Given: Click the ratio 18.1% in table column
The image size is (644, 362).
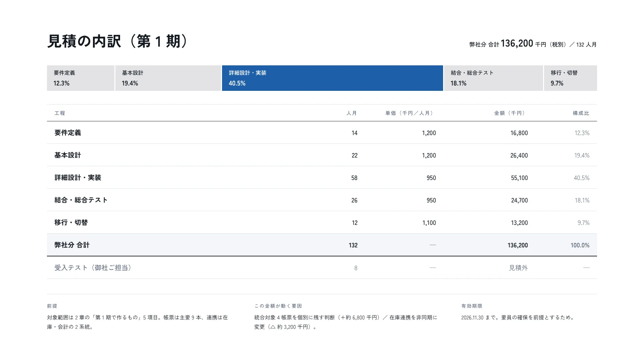Looking at the screenshot, I should (x=582, y=200).
